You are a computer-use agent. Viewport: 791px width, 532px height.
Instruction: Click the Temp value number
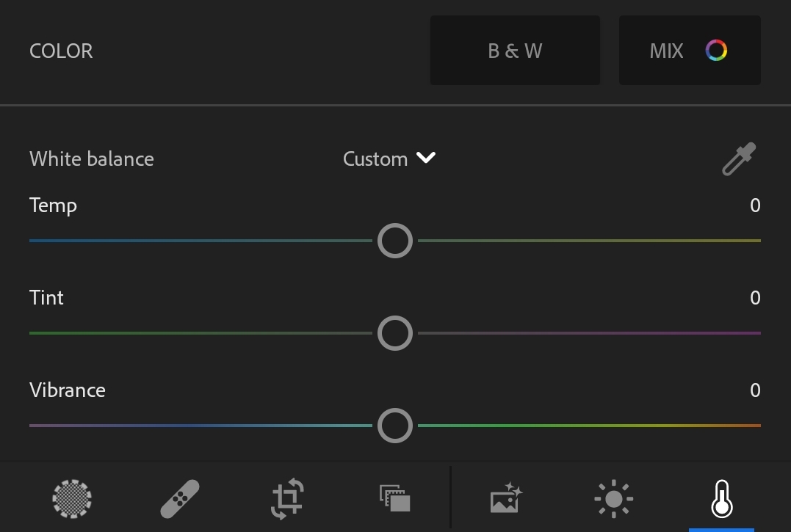tap(755, 205)
